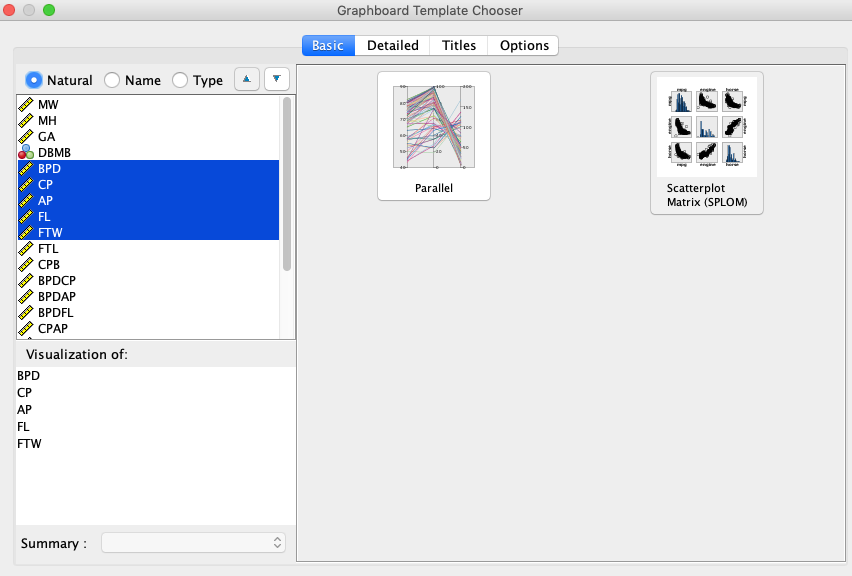Click the ruler icon beside BPD
852x576 pixels.
coord(26,168)
